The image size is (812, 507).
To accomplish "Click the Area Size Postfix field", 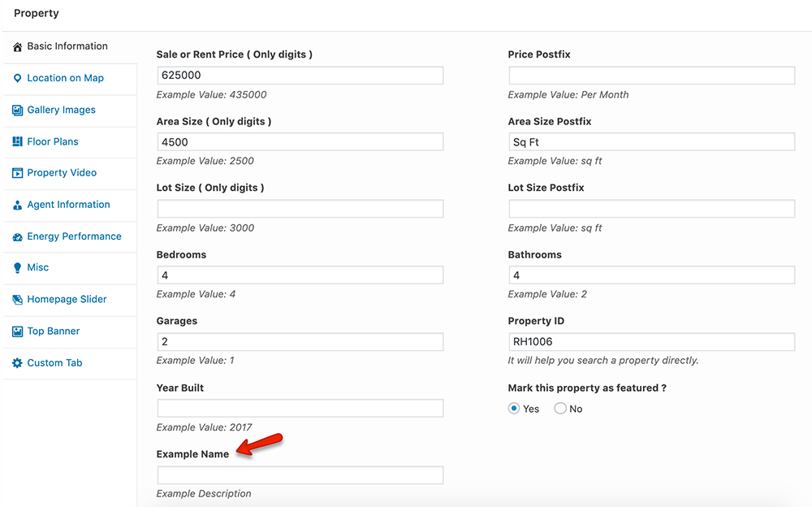I will pyautogui.click(x=651, y=142).
